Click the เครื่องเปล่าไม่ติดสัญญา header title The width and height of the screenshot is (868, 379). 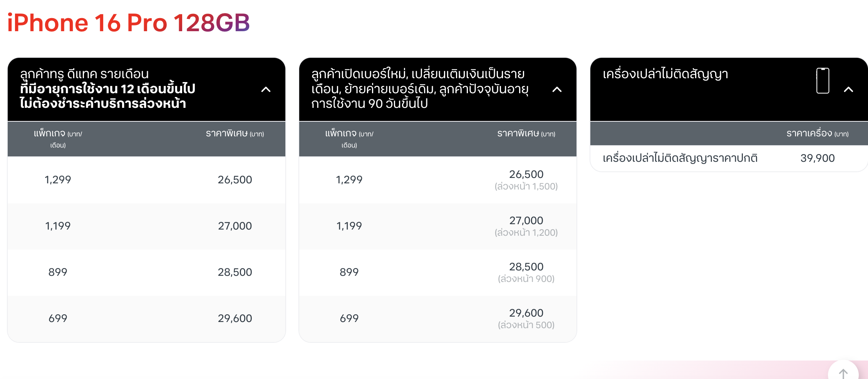point(665,74)
